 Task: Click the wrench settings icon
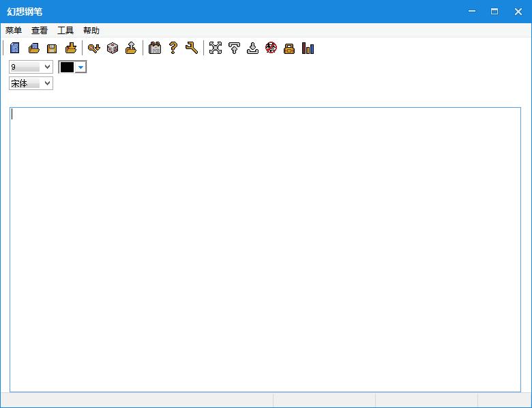pos(192,48)
